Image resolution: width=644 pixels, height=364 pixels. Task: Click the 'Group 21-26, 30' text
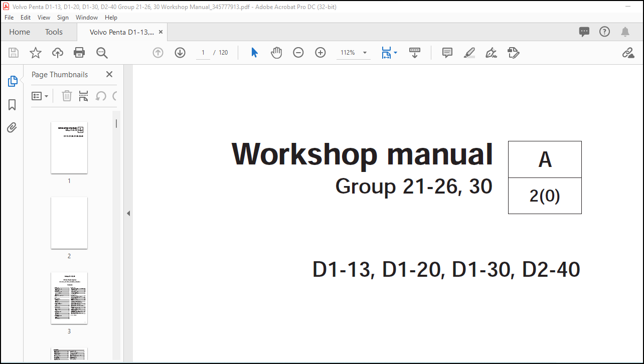pos(414,187)
